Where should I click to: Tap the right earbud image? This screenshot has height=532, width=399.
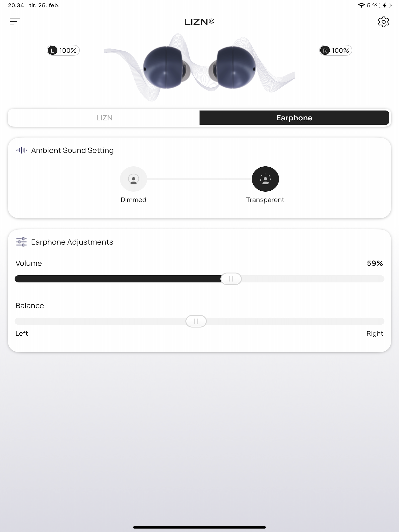[232, 67]
